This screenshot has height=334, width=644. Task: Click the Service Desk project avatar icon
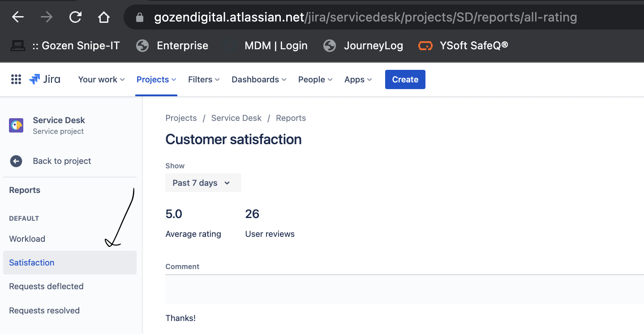pyautogui.click(x=16, y=125)
